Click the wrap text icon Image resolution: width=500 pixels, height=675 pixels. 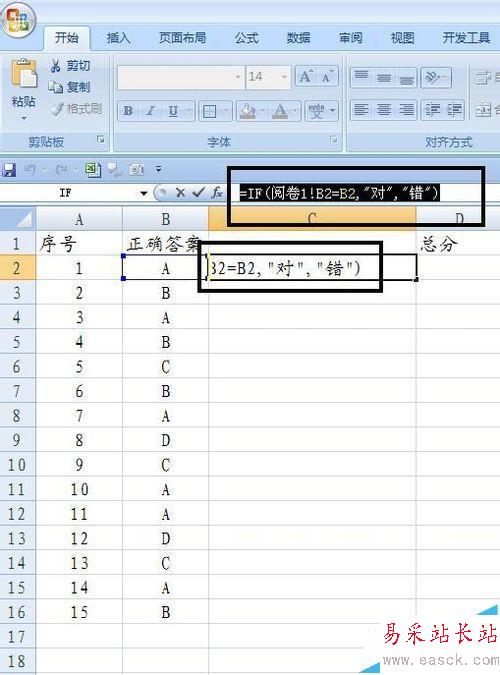[x=483, y=78]
